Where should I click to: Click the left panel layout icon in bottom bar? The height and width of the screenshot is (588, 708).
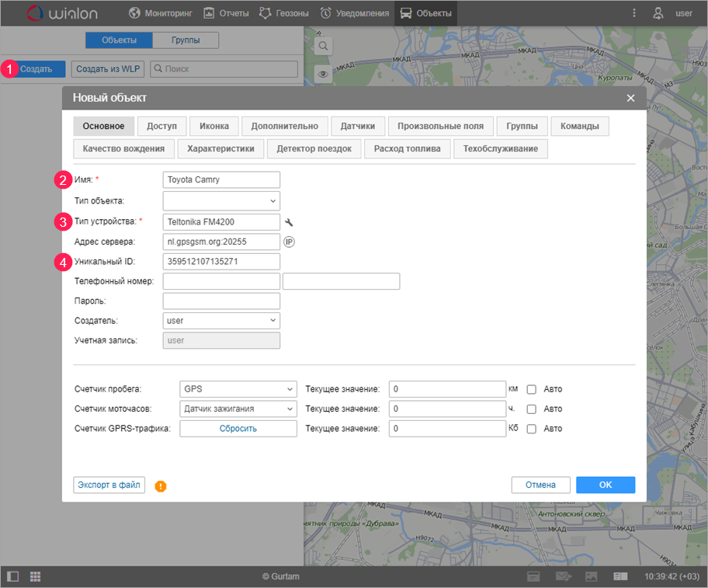coord(13,576)
